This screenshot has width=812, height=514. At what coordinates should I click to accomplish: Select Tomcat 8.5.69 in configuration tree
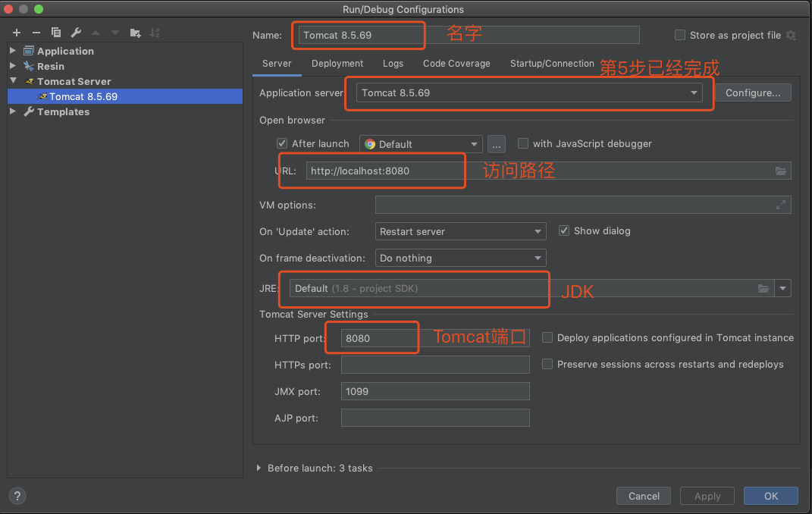(125, 96)
